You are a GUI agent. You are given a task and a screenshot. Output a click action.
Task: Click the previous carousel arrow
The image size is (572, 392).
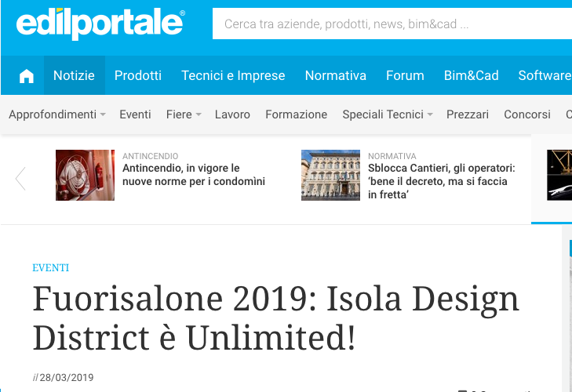point(20,178)
